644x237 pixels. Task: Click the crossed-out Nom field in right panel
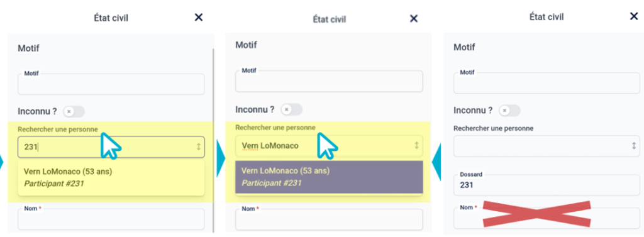click(x=547, y=218)
